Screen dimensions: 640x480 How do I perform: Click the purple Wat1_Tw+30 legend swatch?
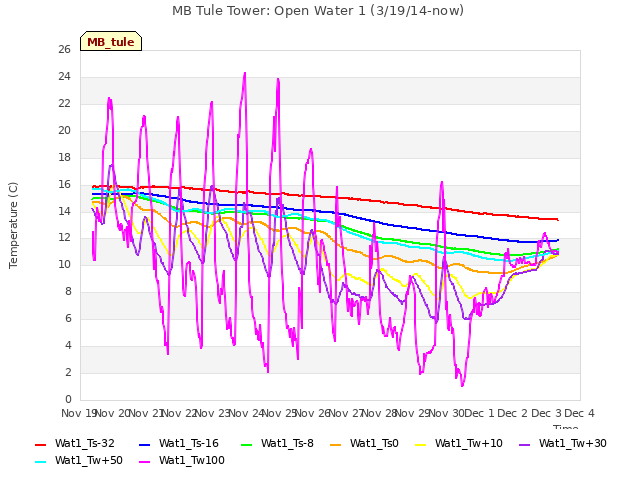(x=524, y=444)
